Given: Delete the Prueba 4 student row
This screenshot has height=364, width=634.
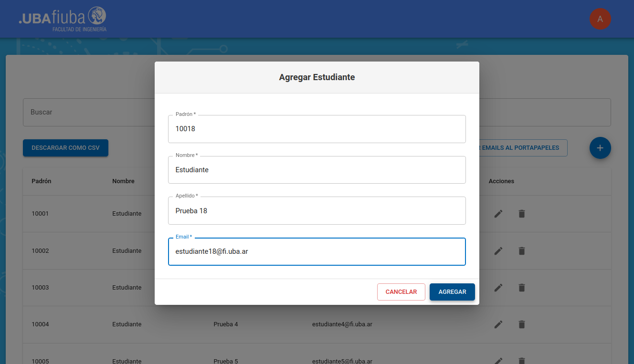Looking at the screenshot, I should (x=521, y=324).
